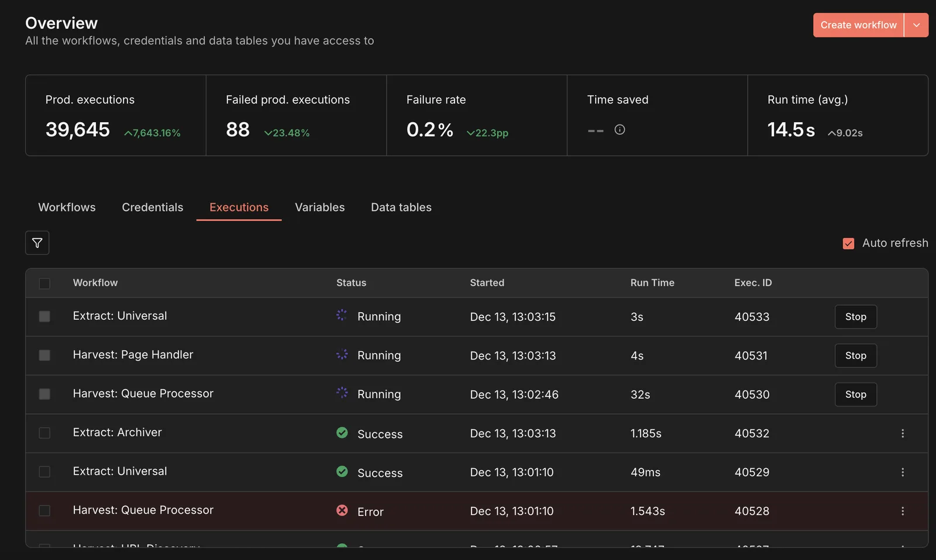This screenshot has width=936, height=560.
Task: Click Extract: Universal in row 40533
Action: 120,316
